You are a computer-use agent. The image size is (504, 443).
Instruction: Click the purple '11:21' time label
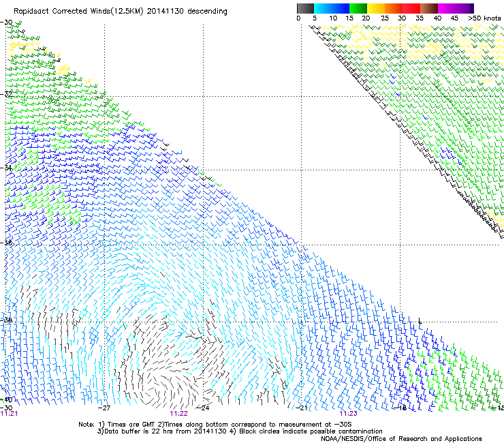pyautogui.click(x=9, y=414)
